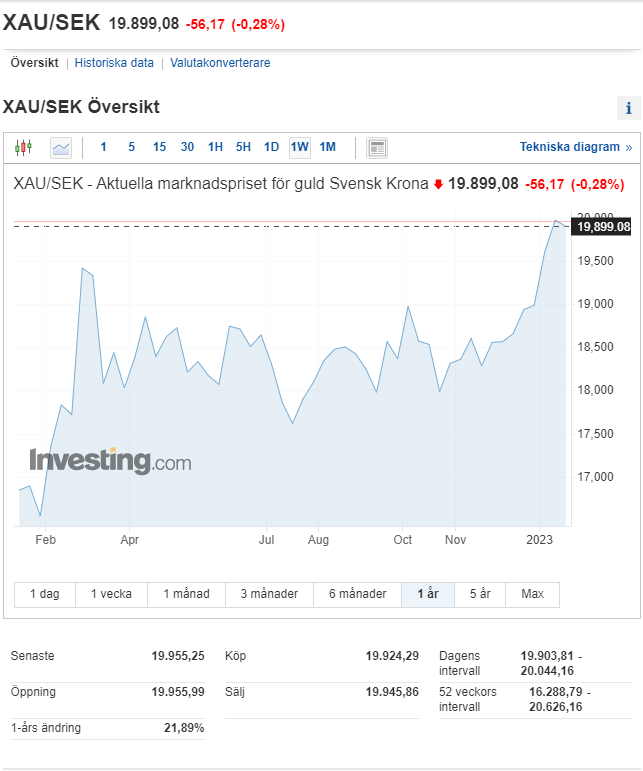The image size is (643, 771).
Task: Select the candlestick chart type icon
Action: tap(23, 148)
